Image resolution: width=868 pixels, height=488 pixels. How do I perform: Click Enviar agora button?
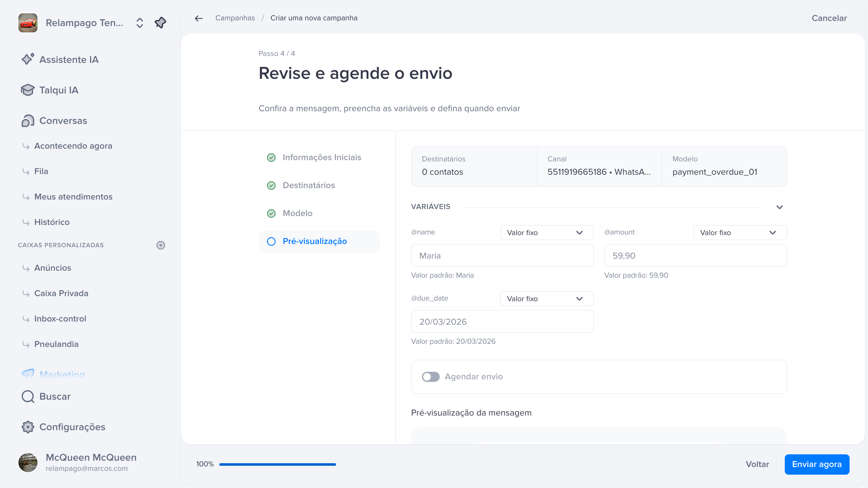[x=817, y=464]
